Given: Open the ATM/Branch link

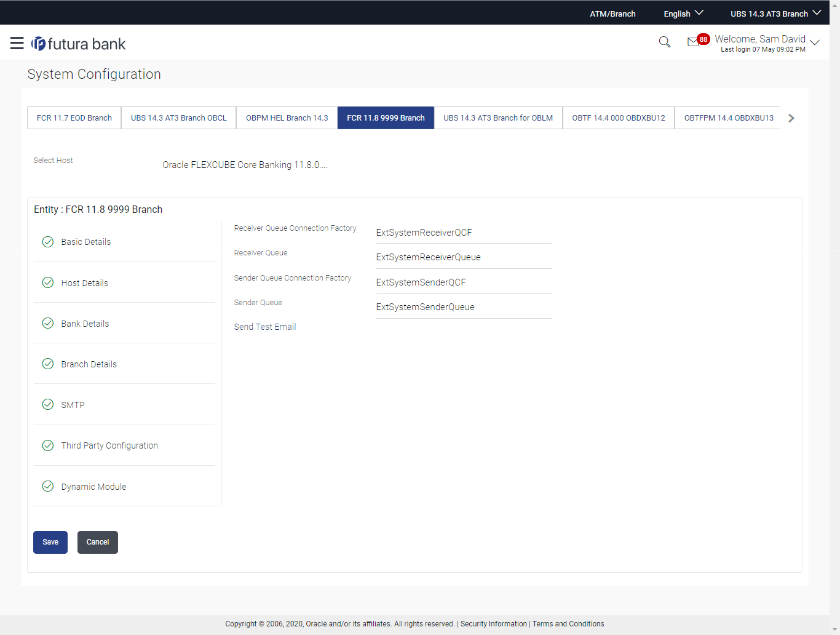Looking at the screenshot, I should [x=612, y=14].
